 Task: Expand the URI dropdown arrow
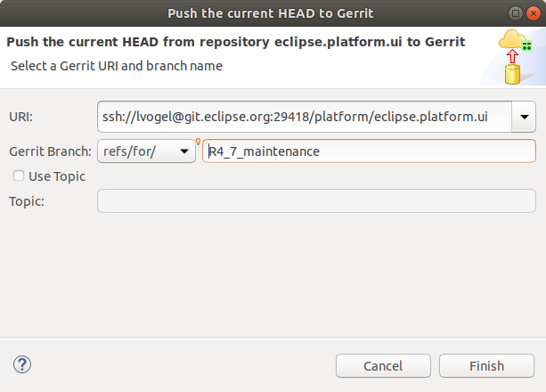point(524,117)
